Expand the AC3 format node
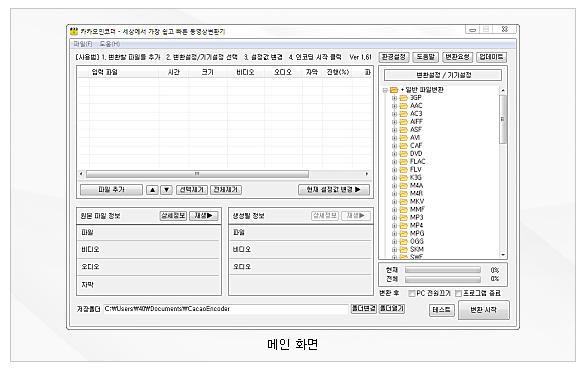The width and height of the screenshot is (583, 369). point(394,114)
